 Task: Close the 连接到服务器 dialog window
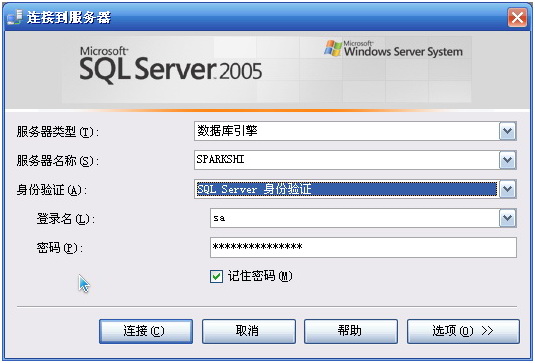click(x=517, y=17)
